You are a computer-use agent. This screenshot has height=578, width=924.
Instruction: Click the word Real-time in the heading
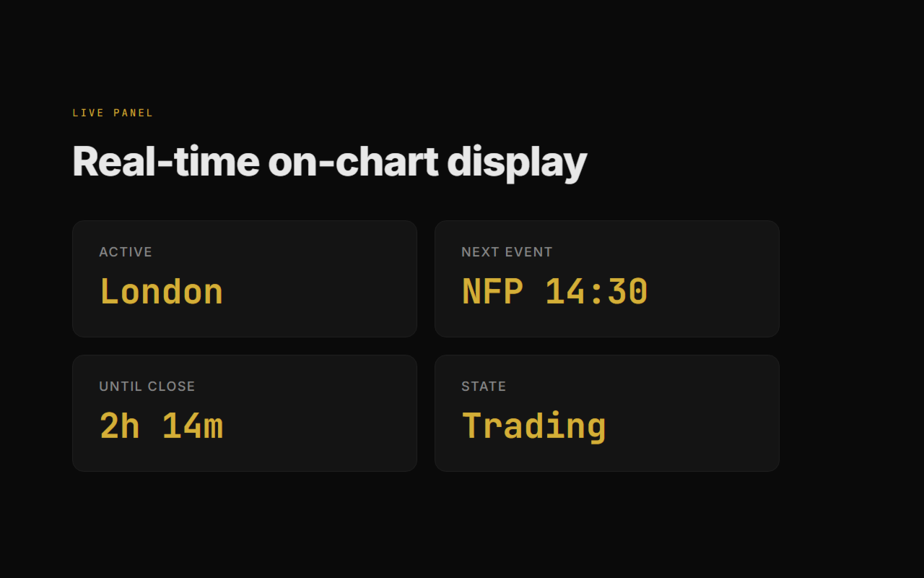coord(165,161)
